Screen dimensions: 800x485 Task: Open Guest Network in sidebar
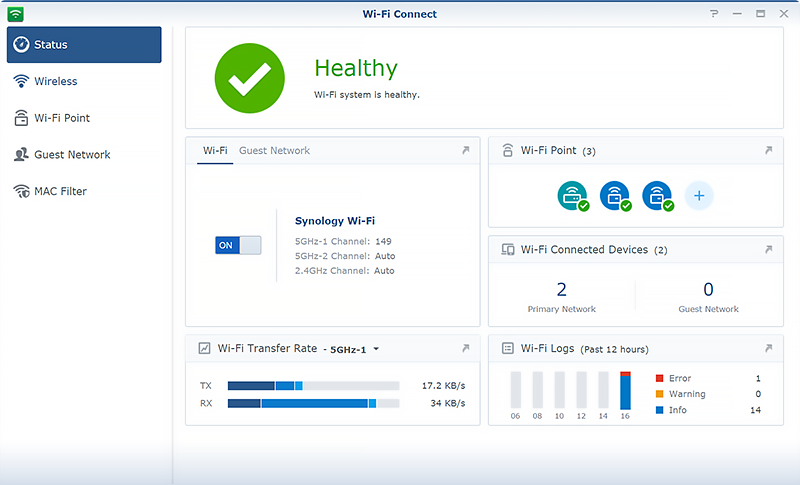click(84, 155)
